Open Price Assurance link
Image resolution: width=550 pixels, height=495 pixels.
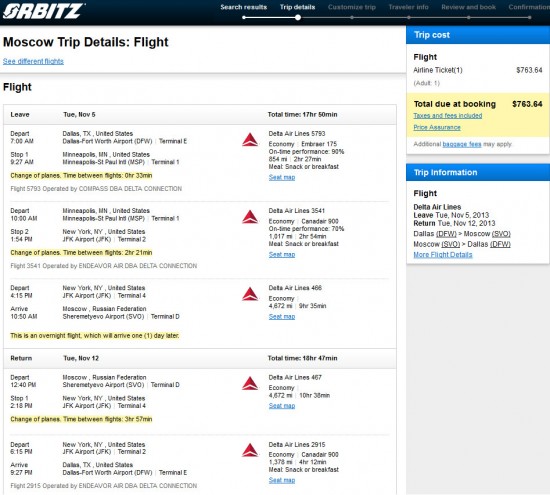(437, 127)
